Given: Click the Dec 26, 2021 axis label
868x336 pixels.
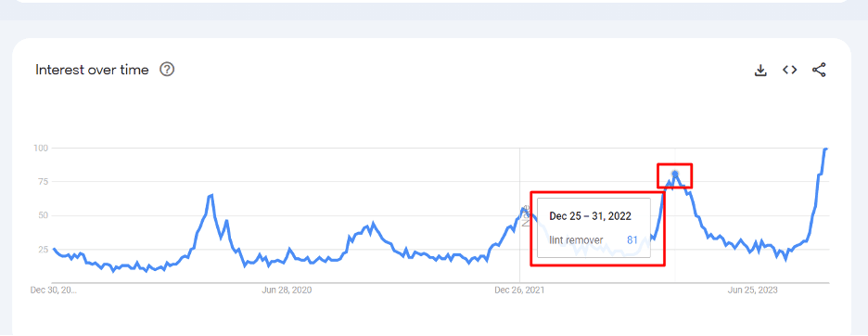Looking at the screenshot, I should [x=518, y=290].
